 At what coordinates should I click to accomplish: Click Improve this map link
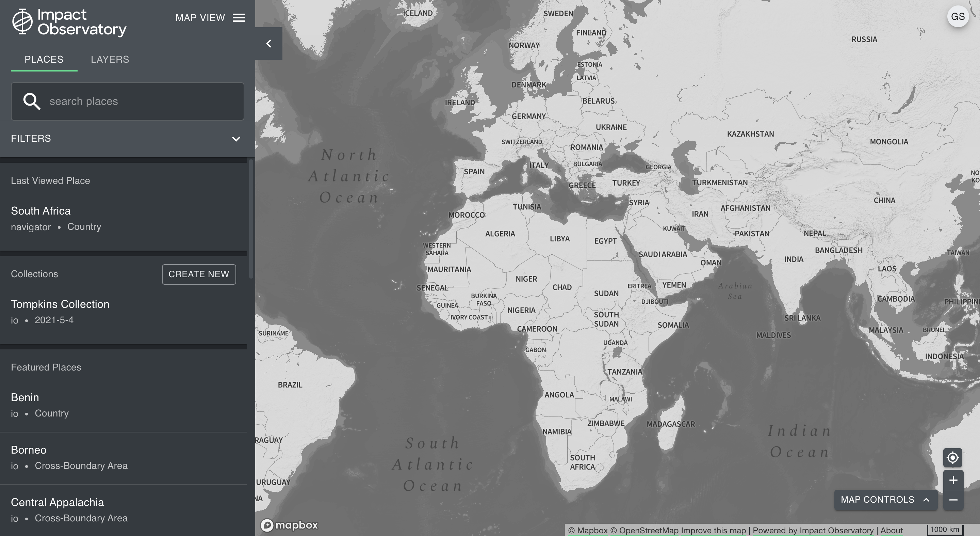tap(713, 530)
